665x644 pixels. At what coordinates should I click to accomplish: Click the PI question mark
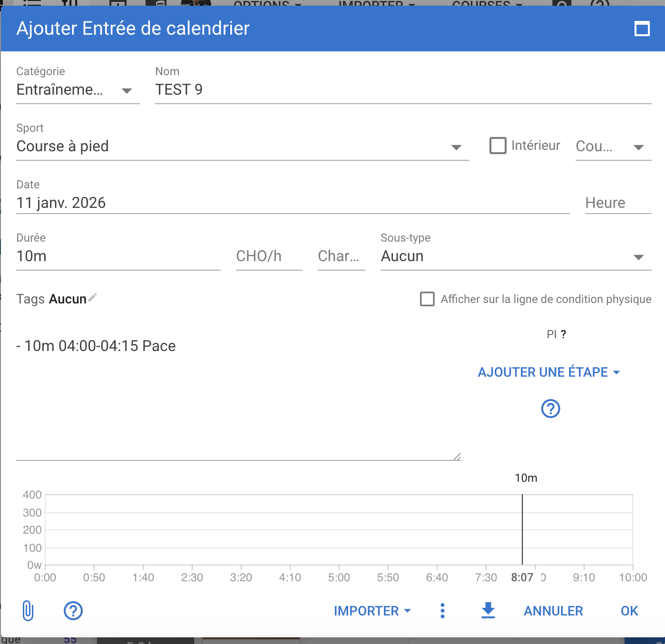click(x=563, y=334)
